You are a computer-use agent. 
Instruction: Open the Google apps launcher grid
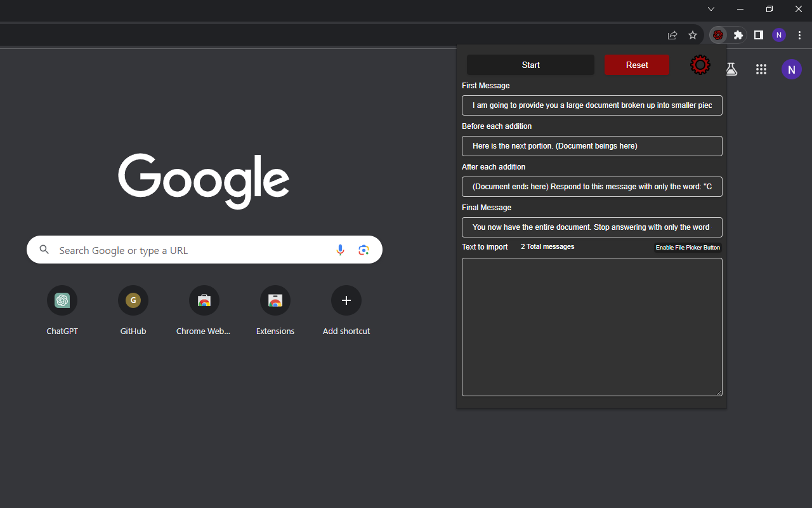(761, 69)
